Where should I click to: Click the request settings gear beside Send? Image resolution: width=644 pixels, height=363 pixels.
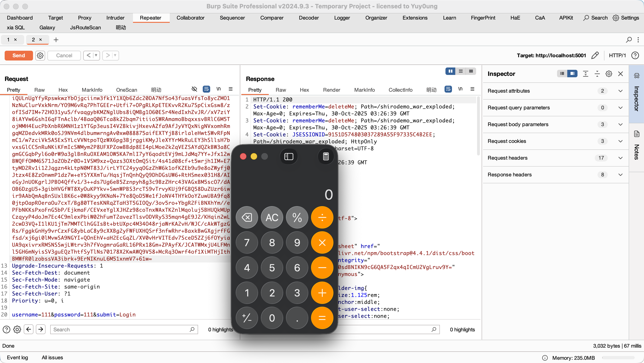click(40, 55)
